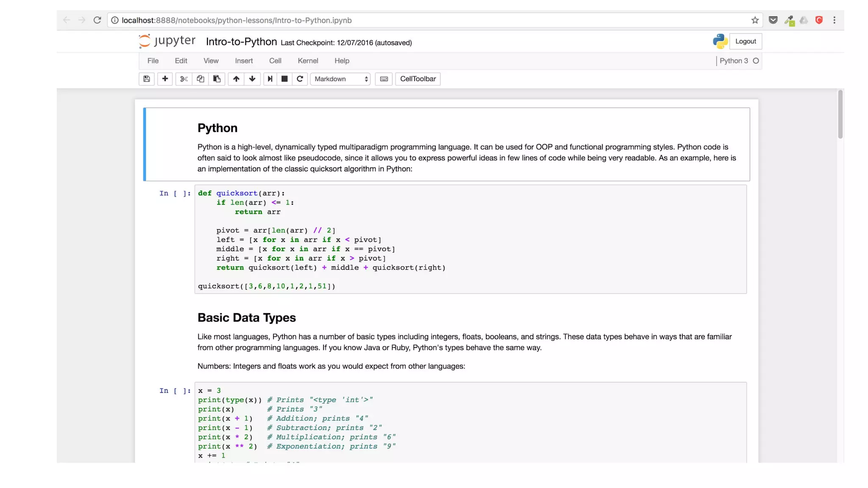Open the Help menu
This screenshot has height=488, width=868.
click(x=342, y=61)
